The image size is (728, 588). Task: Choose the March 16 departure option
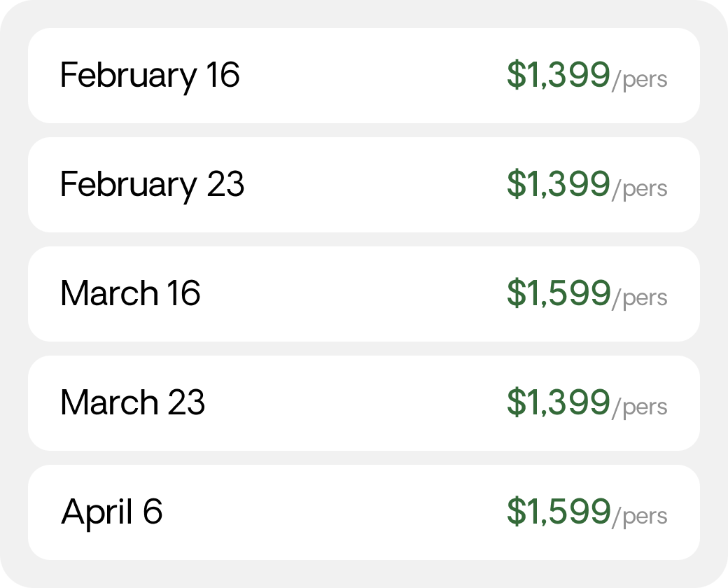coord(364,294)
